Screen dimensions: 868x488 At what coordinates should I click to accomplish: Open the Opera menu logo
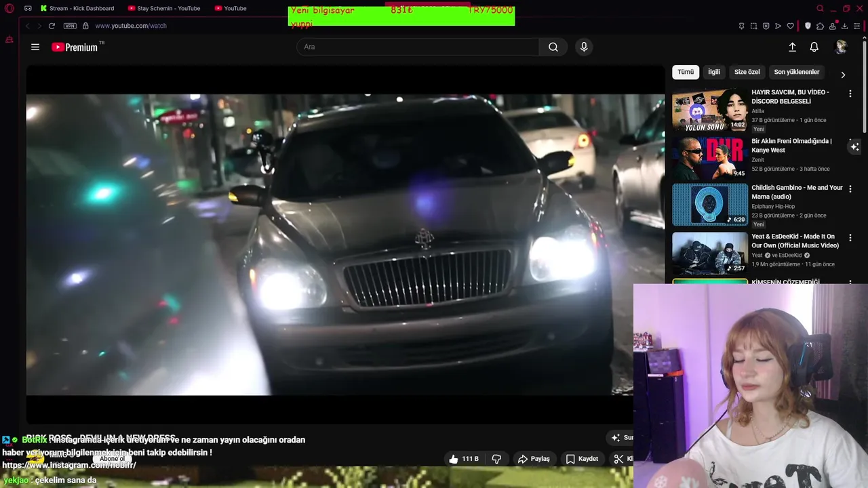pyautogui.click(x=9, y=8)
